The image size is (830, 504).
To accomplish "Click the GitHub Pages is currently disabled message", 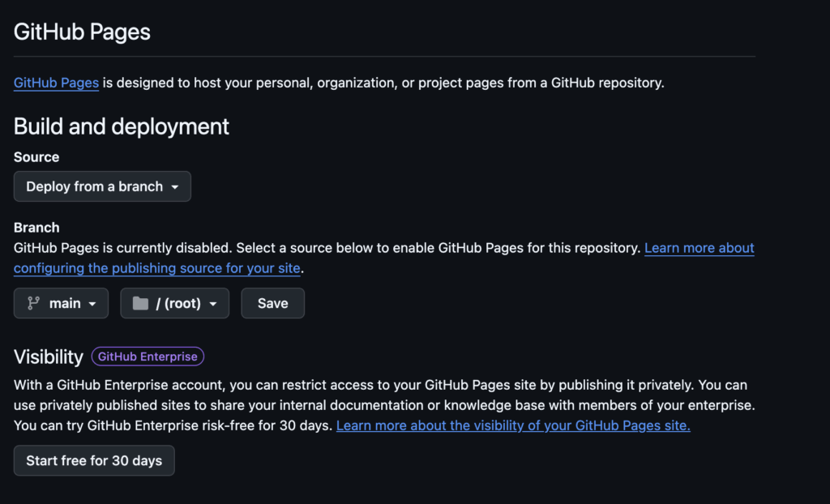I will click(x=324, y=248).
